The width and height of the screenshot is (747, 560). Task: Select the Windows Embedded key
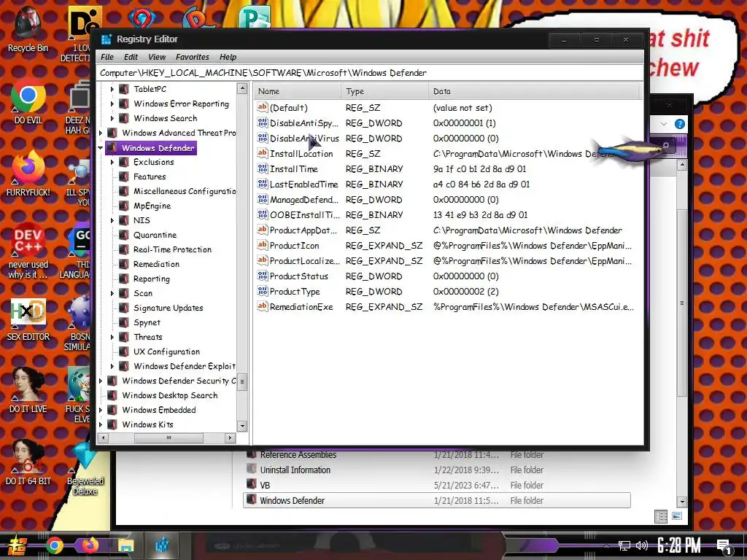[x=158, y=410]
